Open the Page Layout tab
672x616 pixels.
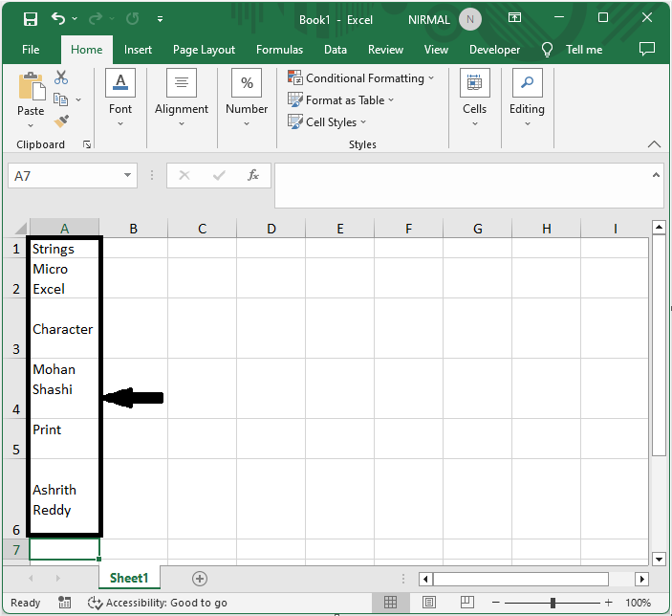(204, 50)
